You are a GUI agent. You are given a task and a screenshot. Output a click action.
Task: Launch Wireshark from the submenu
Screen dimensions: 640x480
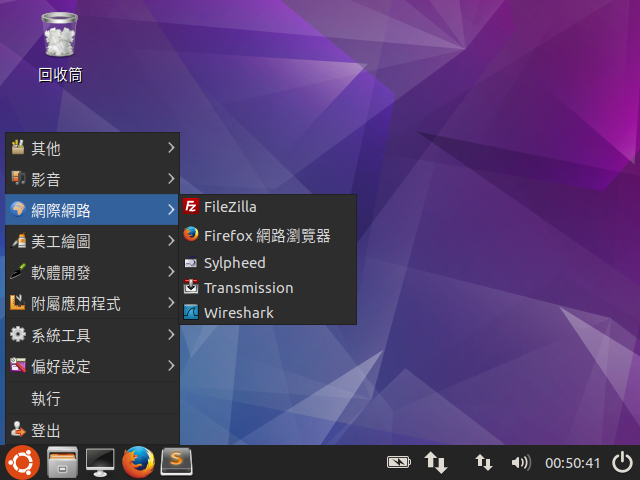tap(268, 313)
